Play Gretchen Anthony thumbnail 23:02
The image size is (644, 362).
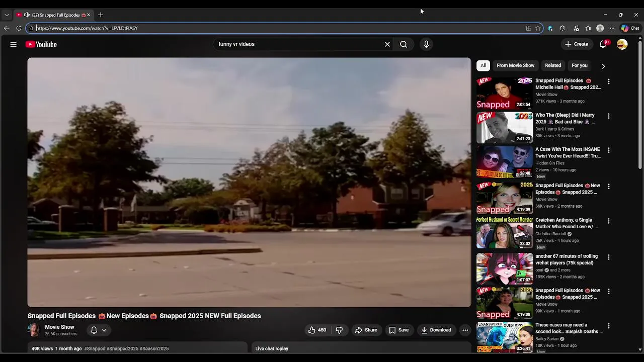coord(505,233)
